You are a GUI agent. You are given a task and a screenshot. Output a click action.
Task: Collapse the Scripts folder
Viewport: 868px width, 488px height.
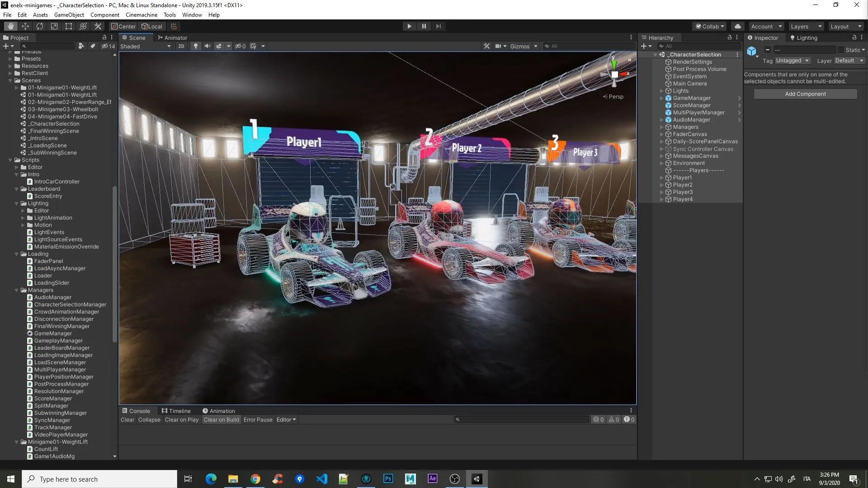click(x=10, y=160)
